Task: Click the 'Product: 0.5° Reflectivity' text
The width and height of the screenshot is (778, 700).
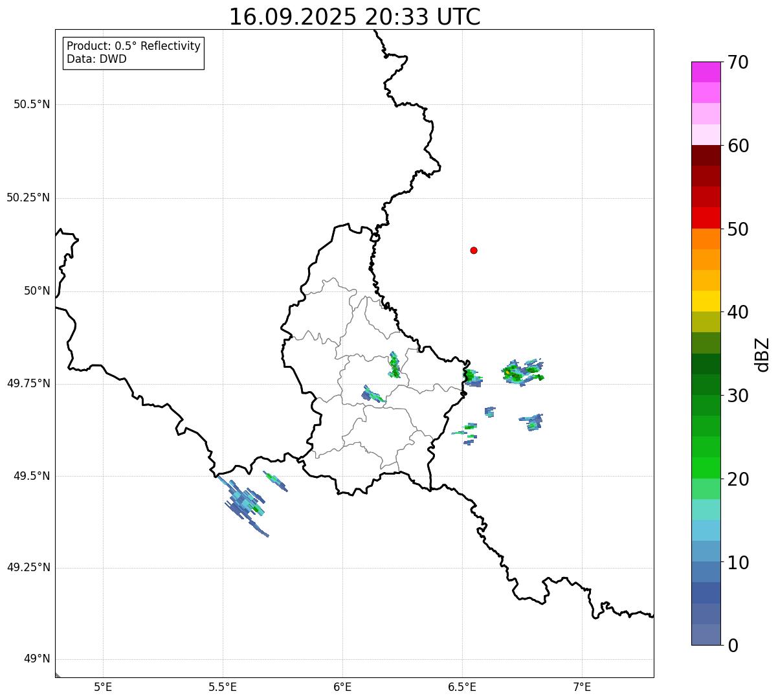Action: [133, 47]
